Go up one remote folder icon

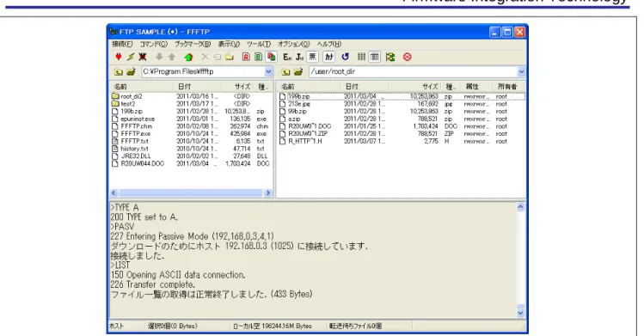[285, 72]
